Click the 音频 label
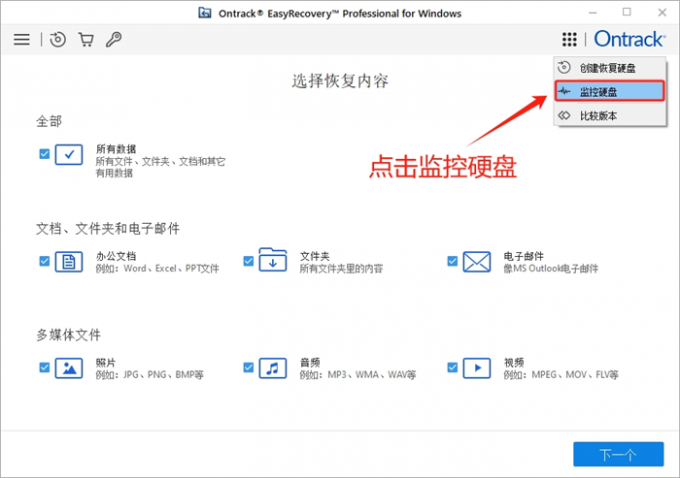 point(310,363)
